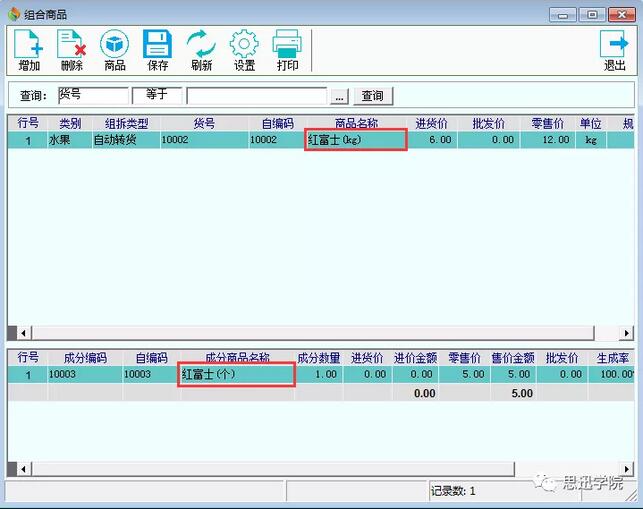Click the 打印 (Print) toolbar icon
The image size is (643, 509).
coord(288,49)
